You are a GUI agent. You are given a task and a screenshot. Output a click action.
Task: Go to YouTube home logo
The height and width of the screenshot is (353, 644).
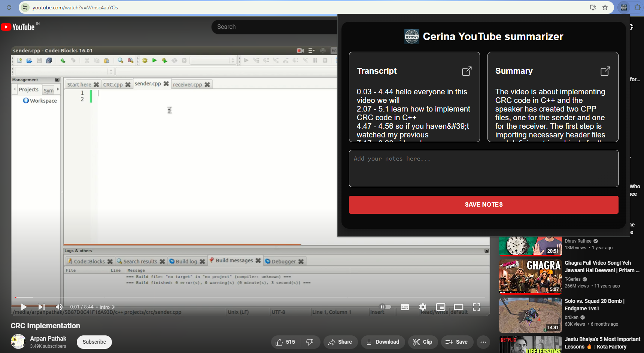18,27
